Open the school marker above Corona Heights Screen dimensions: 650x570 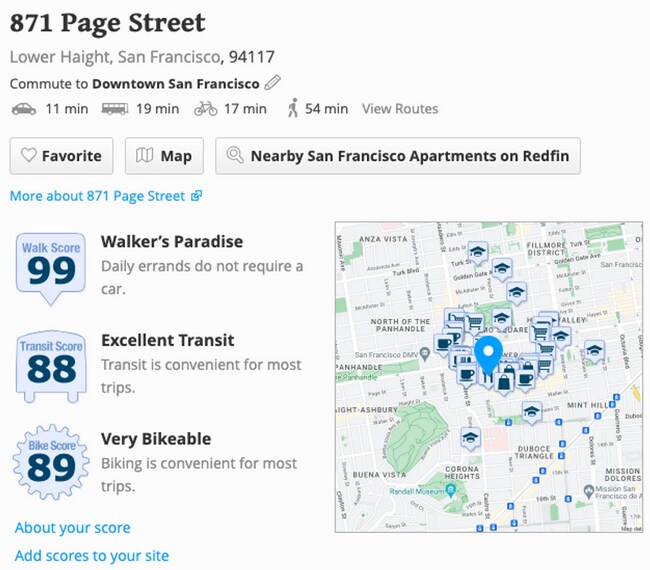pos(471,439)
